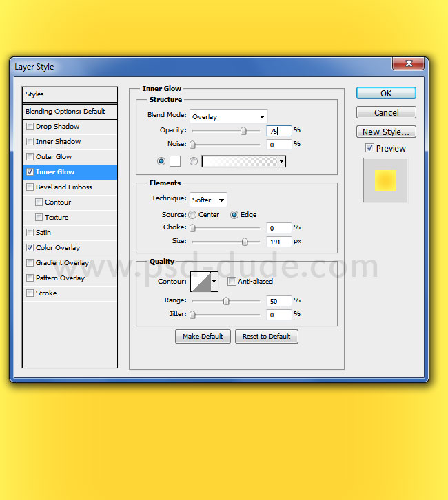The width and height of the screenshot is (448, 500).
Task: Select the Bevel and Emboss style row
Action: click(x=70, y=187)
